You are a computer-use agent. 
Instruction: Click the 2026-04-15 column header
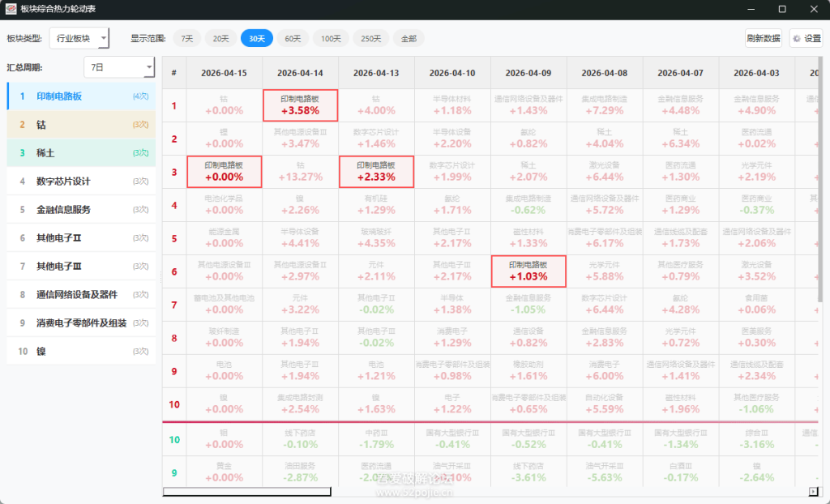click(224, 73)
